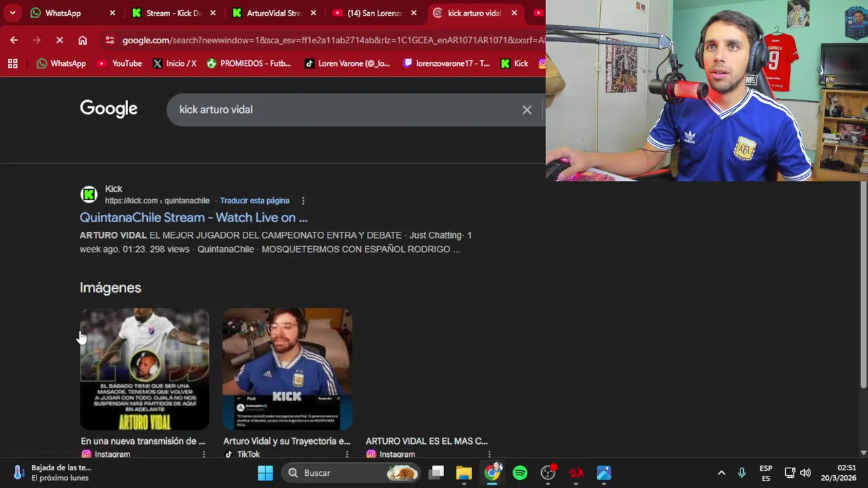Open the Loren Varone TikTok bookmark
Image resolution: width=868 pixels, height=488 pixels.
(347, 63)
